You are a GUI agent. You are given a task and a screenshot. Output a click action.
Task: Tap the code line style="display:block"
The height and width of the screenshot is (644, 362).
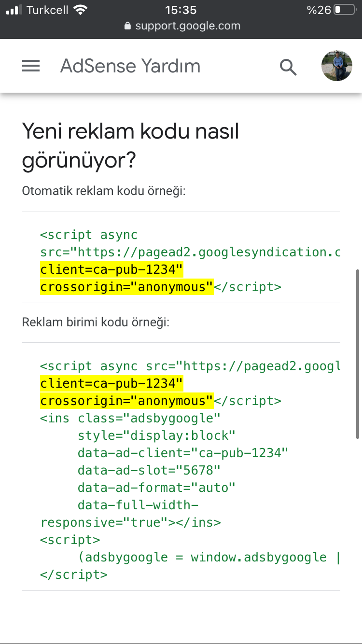pyautogui.click(x=156, y=435)
